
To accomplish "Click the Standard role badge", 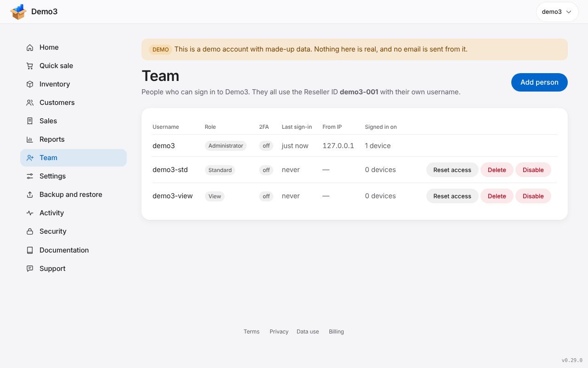I will [x=220, y=170].
